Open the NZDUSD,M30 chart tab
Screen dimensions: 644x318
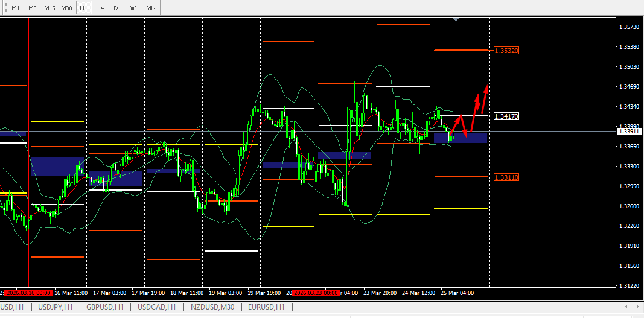[x=212, y=307]
